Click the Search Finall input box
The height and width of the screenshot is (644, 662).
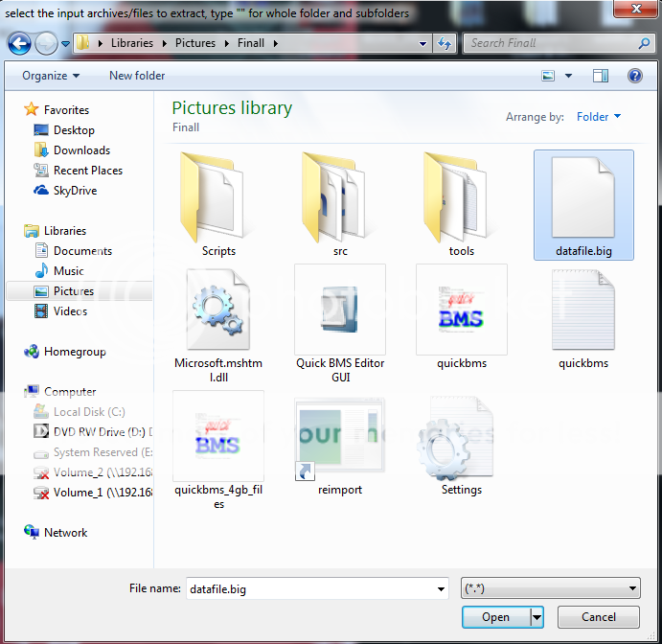(x=551, y=43)
